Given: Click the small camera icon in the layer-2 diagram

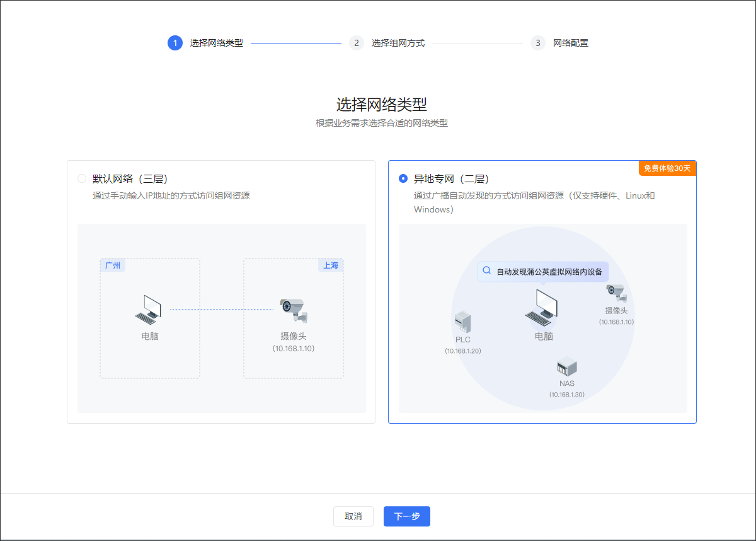Looking at the screenshot, I should pos(616,292).
